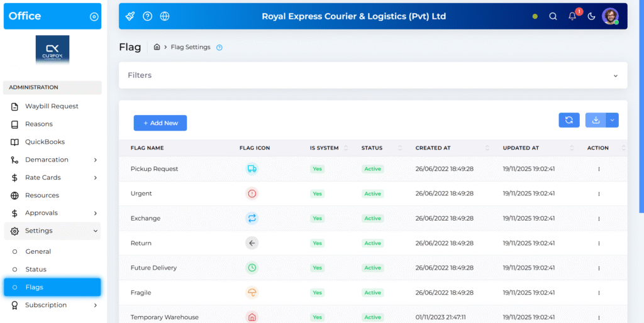Open the help question mark icon
The height and width of the screenshot is (323, 644).
(147, 16)
